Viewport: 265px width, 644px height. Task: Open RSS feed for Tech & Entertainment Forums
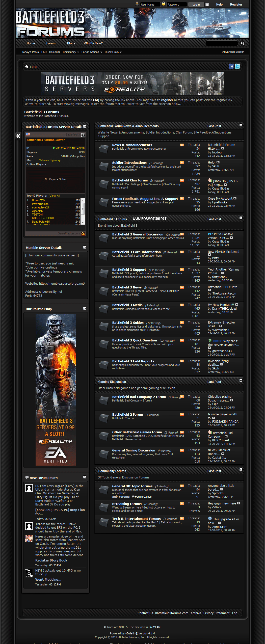pyautogui.click(x=182, y=519)
